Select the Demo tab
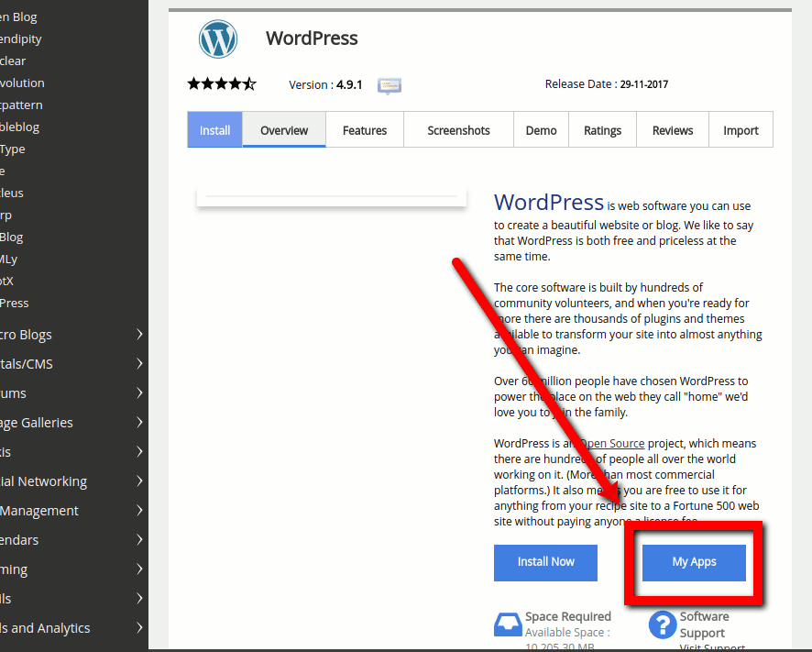The width and height of the screenshot is (812, 652). (x=541, y=130)
